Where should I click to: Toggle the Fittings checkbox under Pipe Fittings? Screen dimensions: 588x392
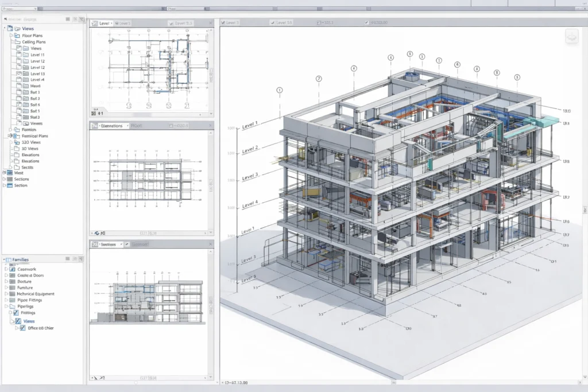pos(16,313)
